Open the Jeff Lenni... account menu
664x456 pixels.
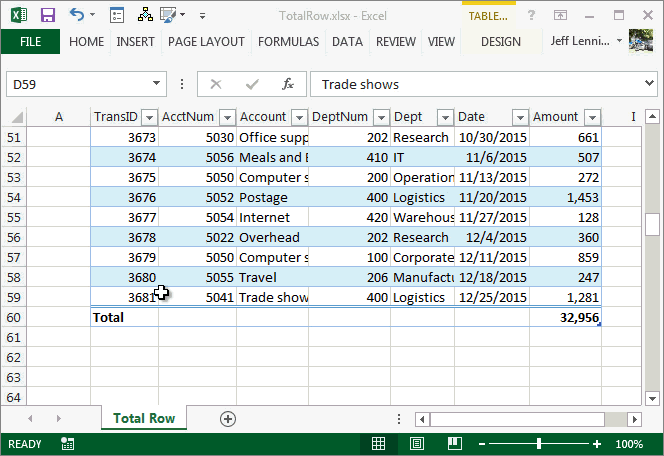tap(586, 41)
